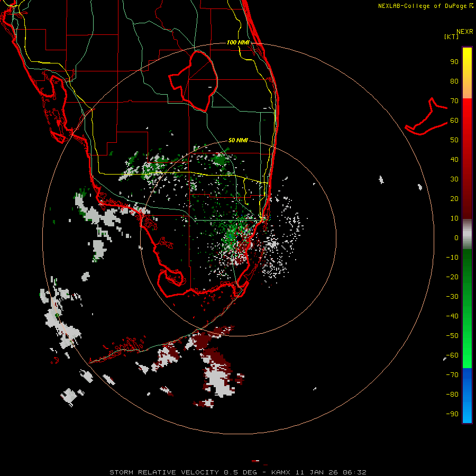Click the positive 20 value on the velocity scale
This screenshot has height=476, width=476.
coord(454,198)
